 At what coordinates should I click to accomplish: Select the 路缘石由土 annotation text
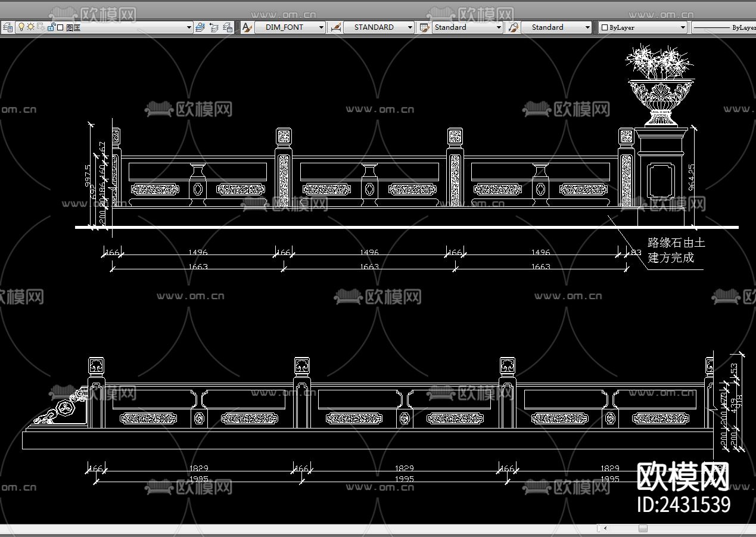click(x=676, y=243)
